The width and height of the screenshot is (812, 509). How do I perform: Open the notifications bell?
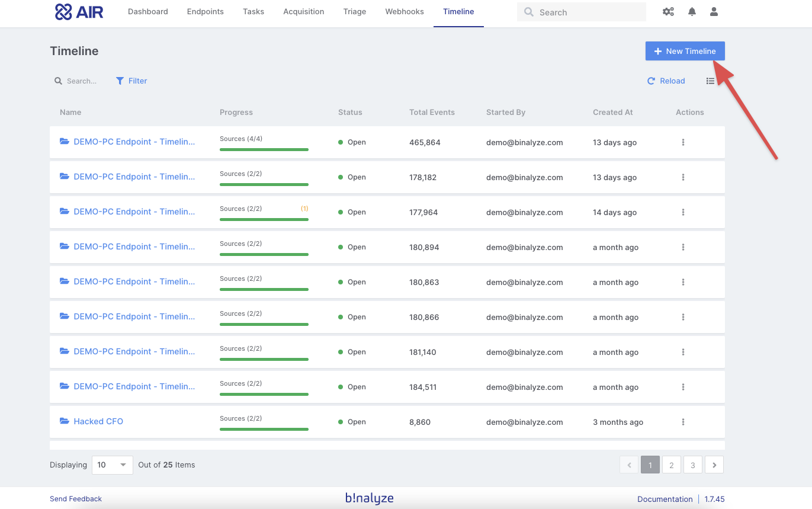pyautogui.click(x=692, y=12)
